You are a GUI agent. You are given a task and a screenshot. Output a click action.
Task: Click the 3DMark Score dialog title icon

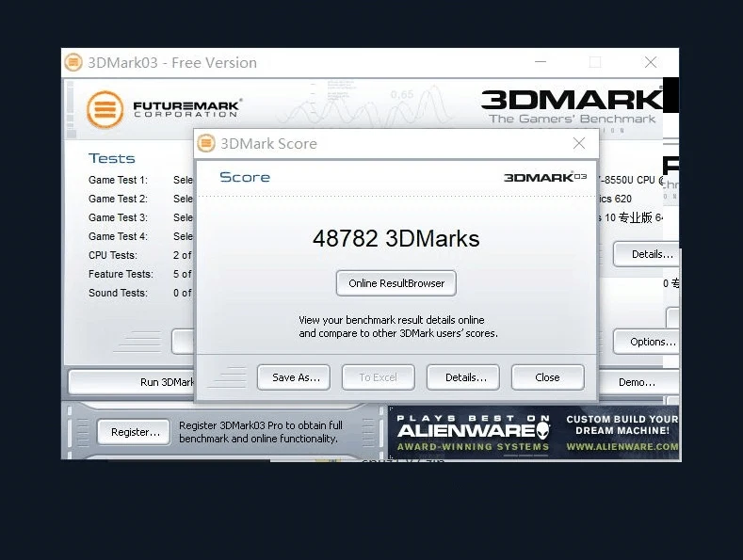[x=206, y=144]
